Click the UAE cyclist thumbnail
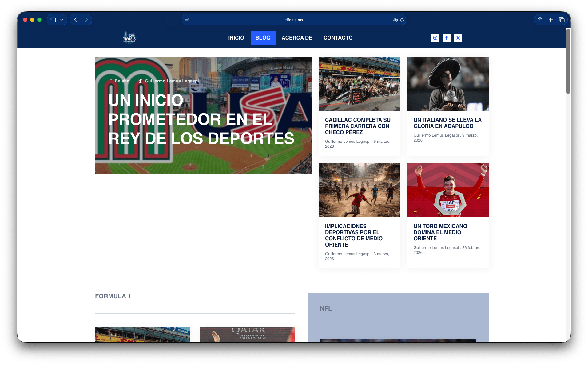This screenshot has width=588, height=365. (x=448, y=190)
